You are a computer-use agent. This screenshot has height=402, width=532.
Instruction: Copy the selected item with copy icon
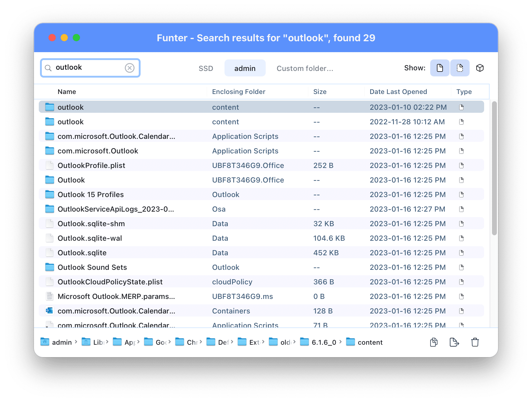coord(434,342)
